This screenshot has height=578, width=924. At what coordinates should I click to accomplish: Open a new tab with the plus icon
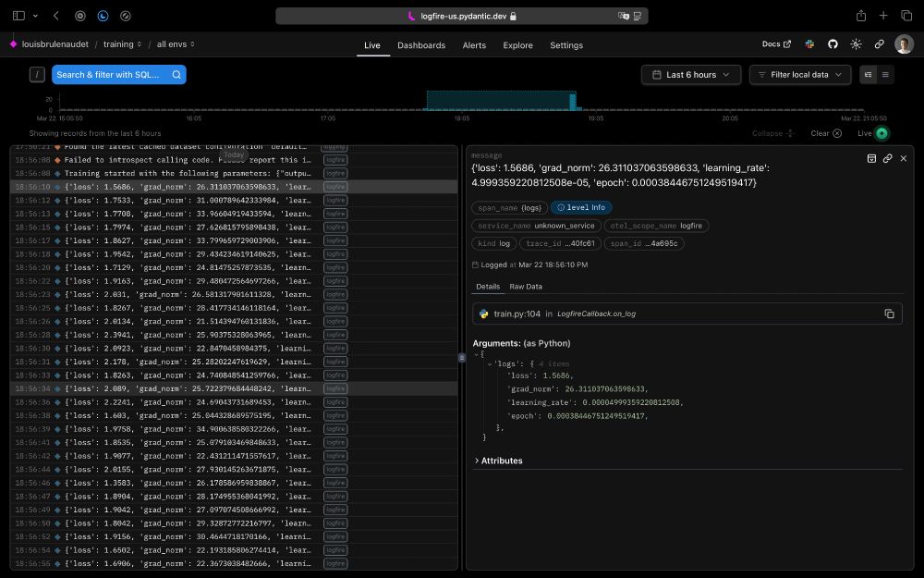pyautogui.click(x=883, y=16)
